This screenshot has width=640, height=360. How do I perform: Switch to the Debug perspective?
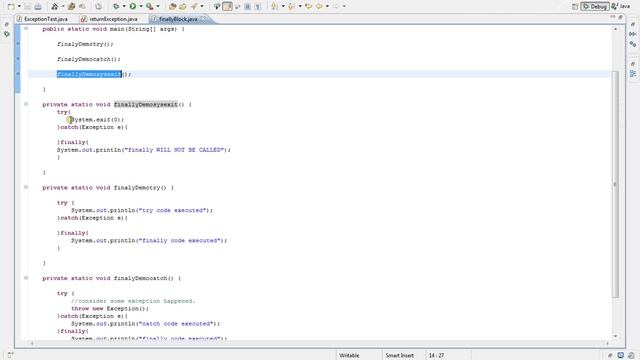click(x=595, y=7)
